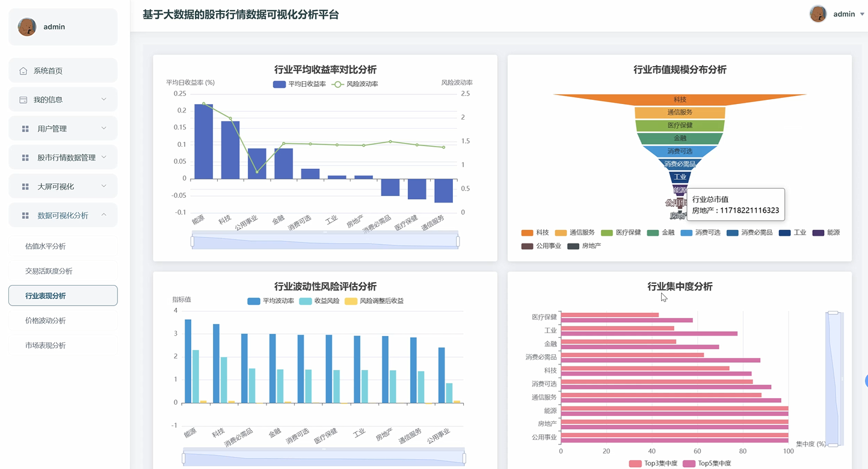Click the 通信服务 funnel segment
This screenshot has width=868, height=469.
point(680,112)
